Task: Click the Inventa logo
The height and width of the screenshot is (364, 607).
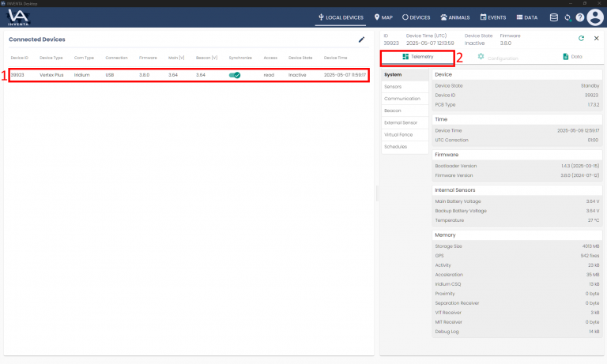Action: [x=18, y=17]
